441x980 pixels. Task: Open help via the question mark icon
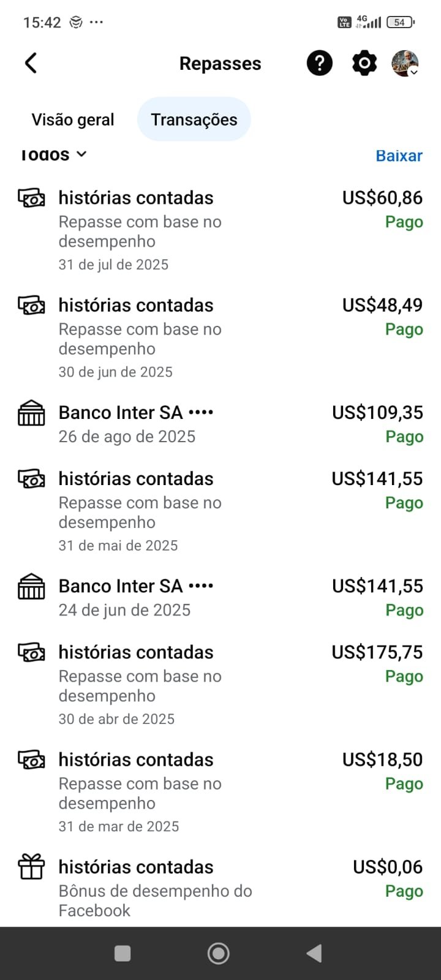pos(319,63)
